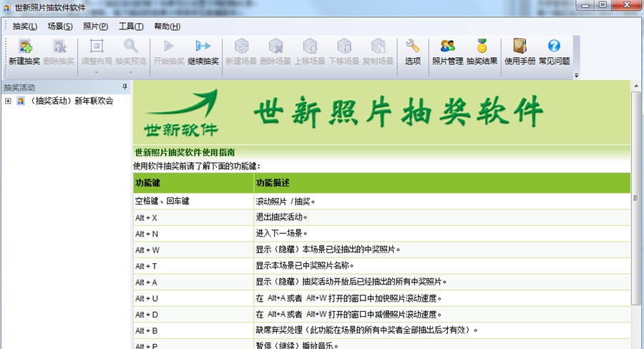Click the 新年联欢会 tree item icon
The image size is (644, 349).
pos(21,101)
